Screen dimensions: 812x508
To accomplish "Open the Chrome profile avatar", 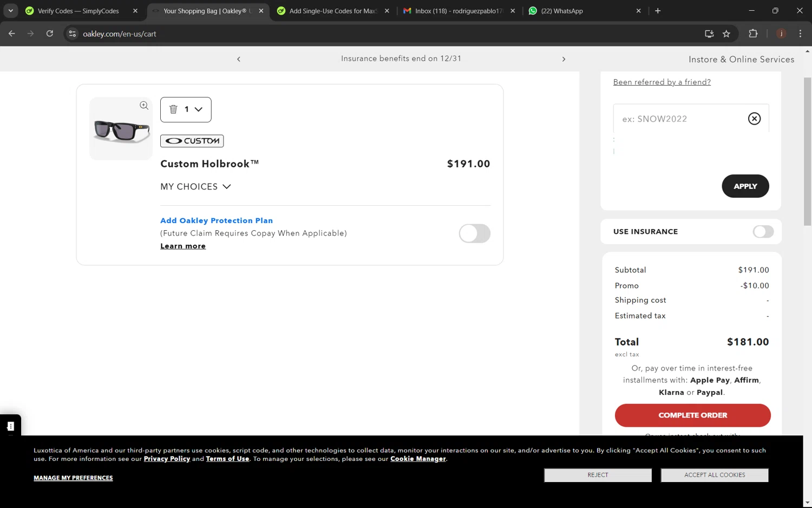I will click(781, 34).
